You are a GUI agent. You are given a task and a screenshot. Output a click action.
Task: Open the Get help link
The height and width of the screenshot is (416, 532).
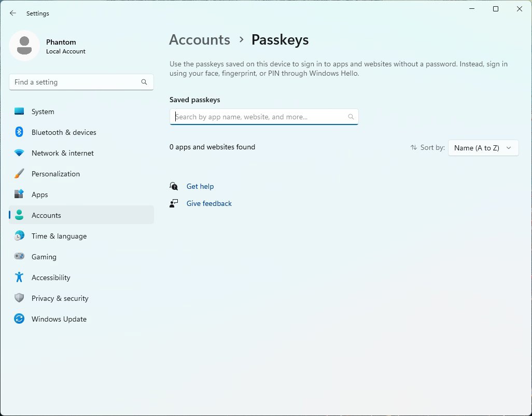(200, 186)
